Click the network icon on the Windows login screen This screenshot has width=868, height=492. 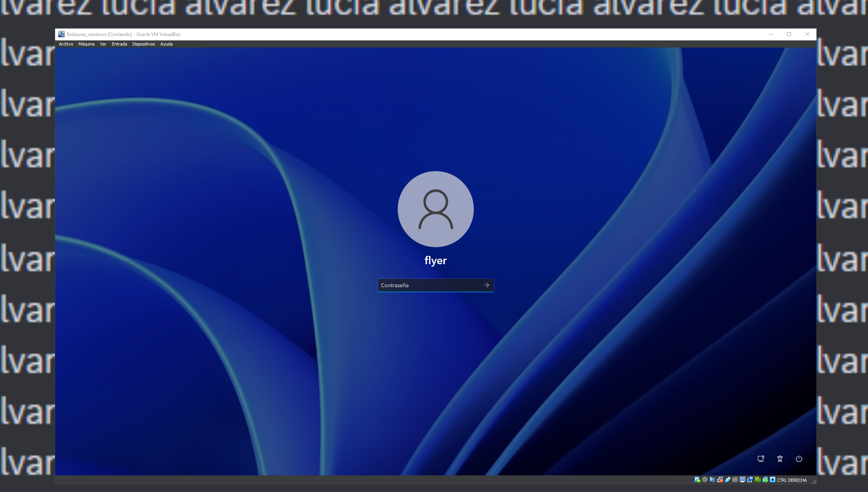761,459
